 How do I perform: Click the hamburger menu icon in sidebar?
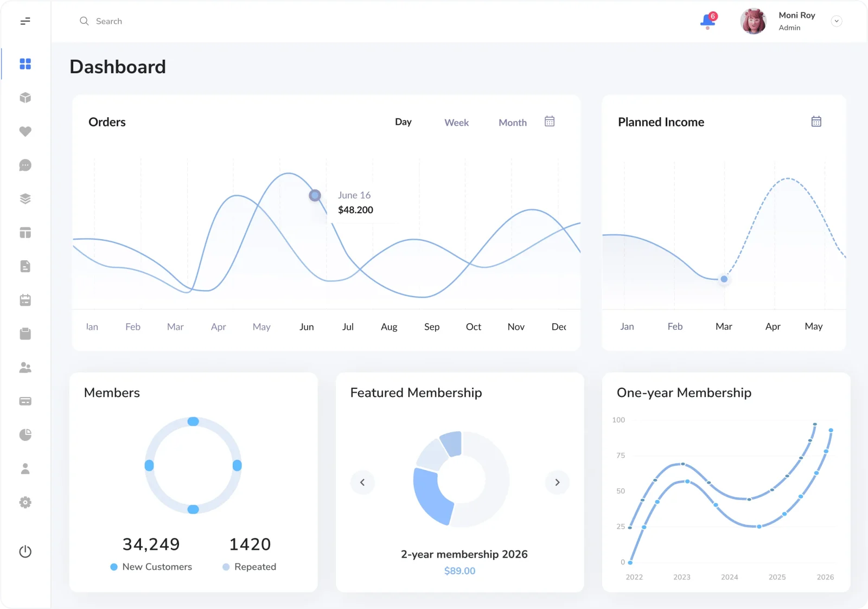[25, 21]
